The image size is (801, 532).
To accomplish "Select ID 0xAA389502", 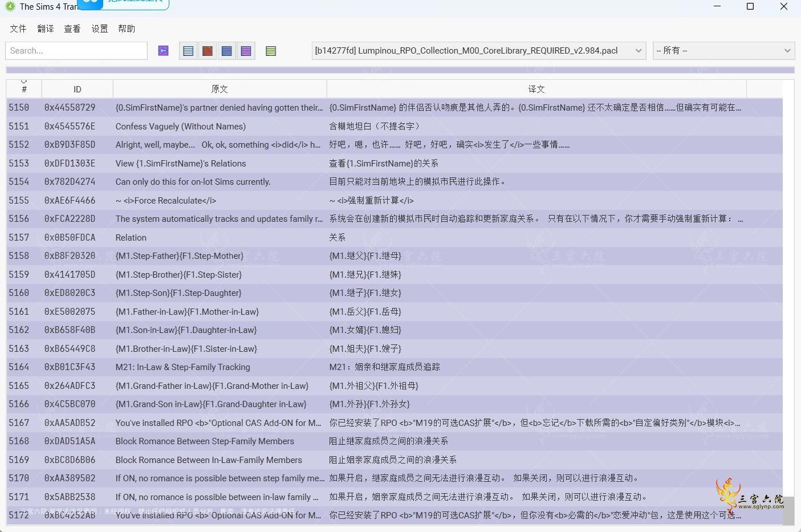I will [x=70, y=478].
